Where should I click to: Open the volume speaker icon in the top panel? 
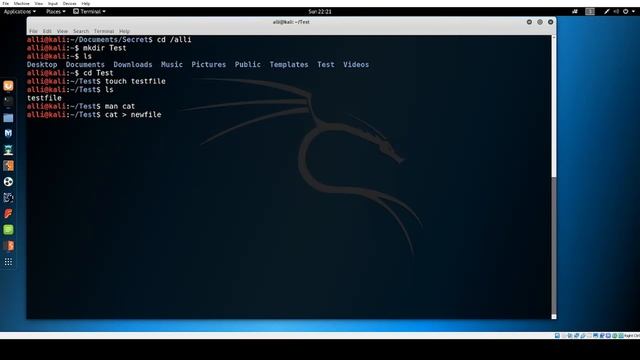point(616,11)
